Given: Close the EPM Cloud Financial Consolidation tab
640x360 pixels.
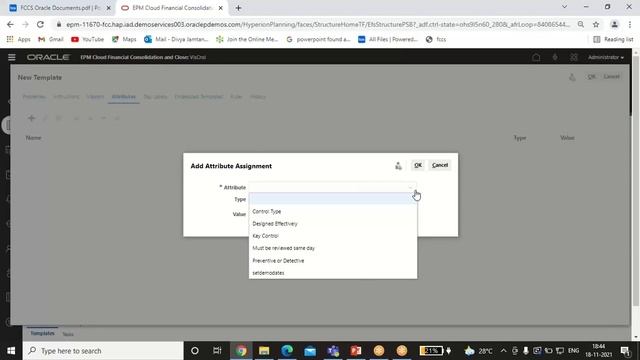Looking at the screenshot, I should [221, 8].
